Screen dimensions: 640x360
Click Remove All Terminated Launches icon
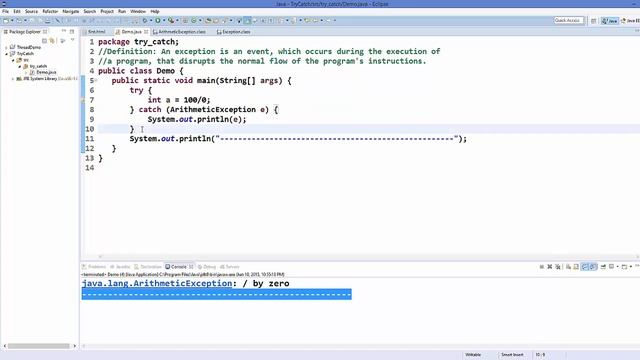coord(558,267)
